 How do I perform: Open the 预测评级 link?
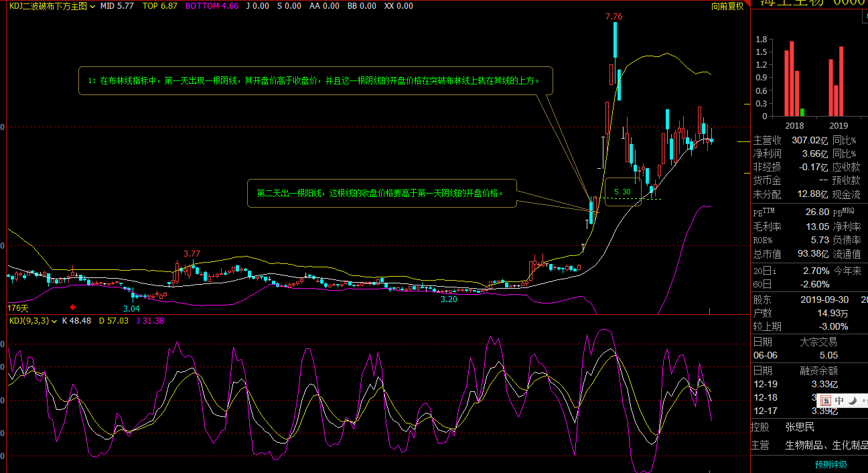click(830, 464)
